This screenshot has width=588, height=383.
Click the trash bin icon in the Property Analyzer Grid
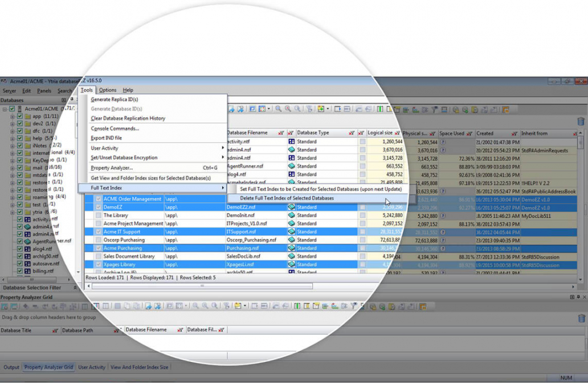click(x=581, y=318)
